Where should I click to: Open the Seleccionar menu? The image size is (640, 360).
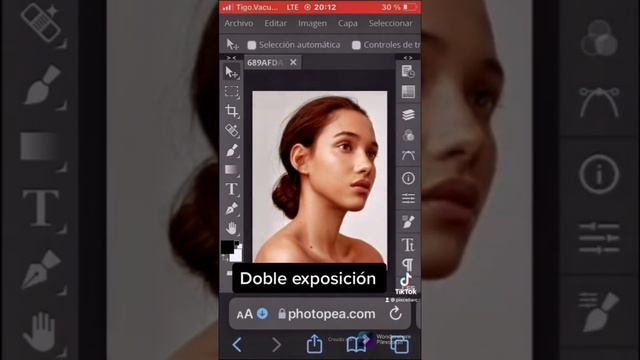(x=391, y=23)
